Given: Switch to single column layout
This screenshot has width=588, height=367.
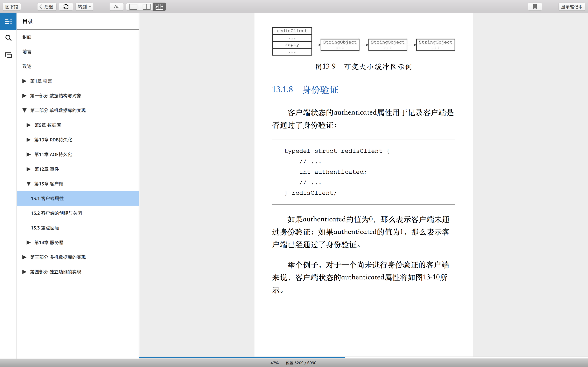Looking at the screenshot, I should [x=133, y=7].
